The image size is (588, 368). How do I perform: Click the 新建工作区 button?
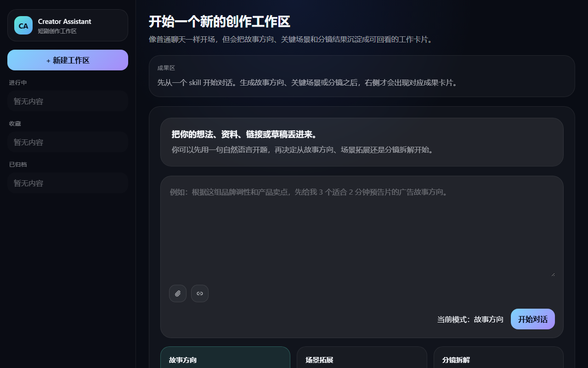point(68,60)
